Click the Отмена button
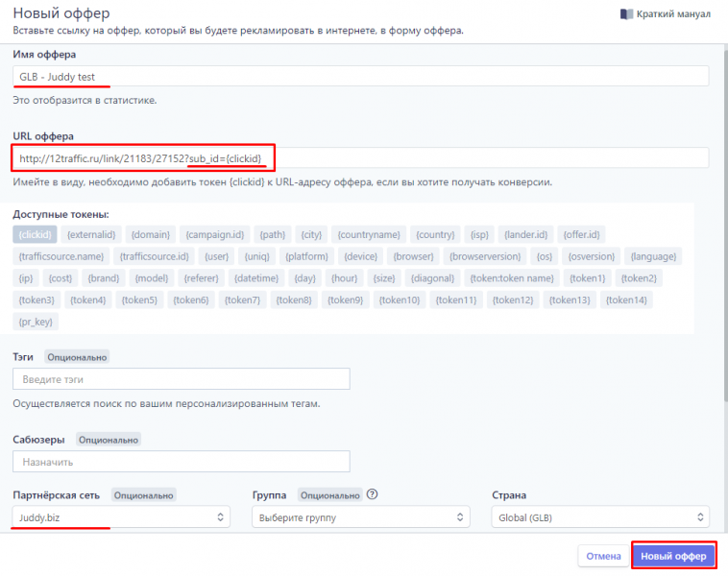The height and width of the screenshot is (576, 728). coord(603,556)
